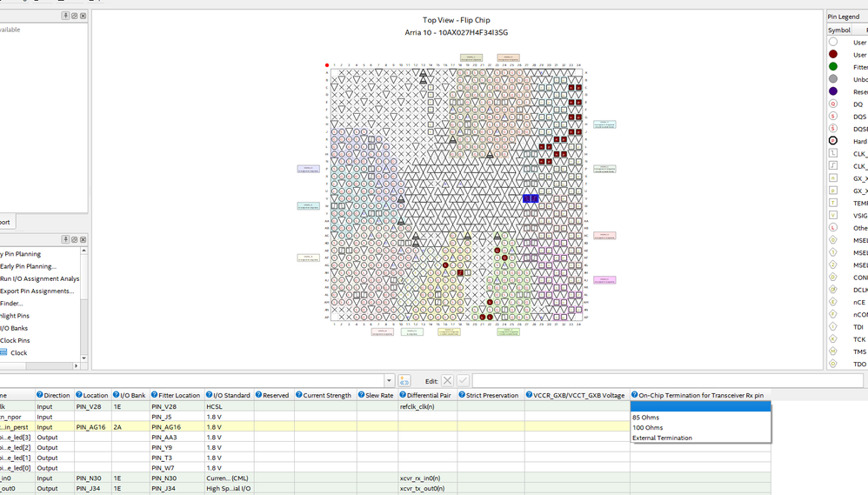Pick External Termination in the dropdown

662,438
